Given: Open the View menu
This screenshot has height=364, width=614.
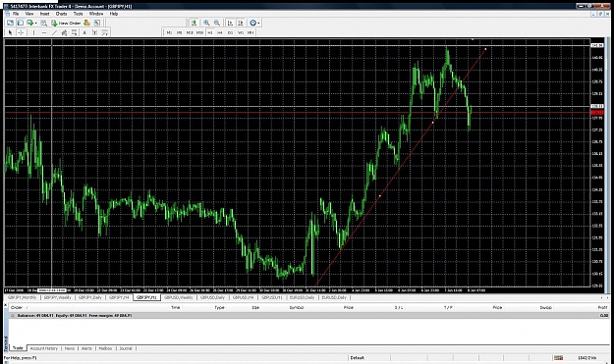Looking at the screenshot, I should pos(29,14).
